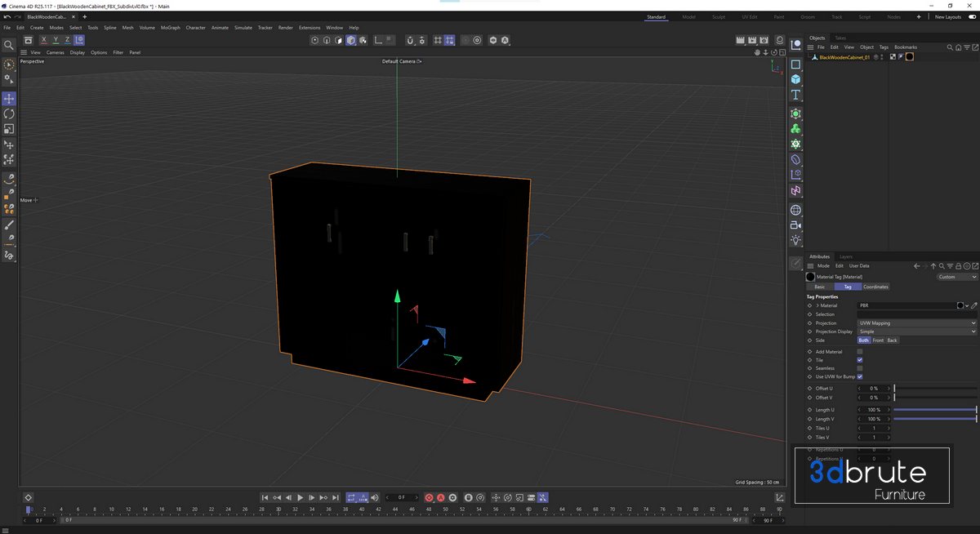
Task: Click the New Layouts button
Action: tap(948, 16)
